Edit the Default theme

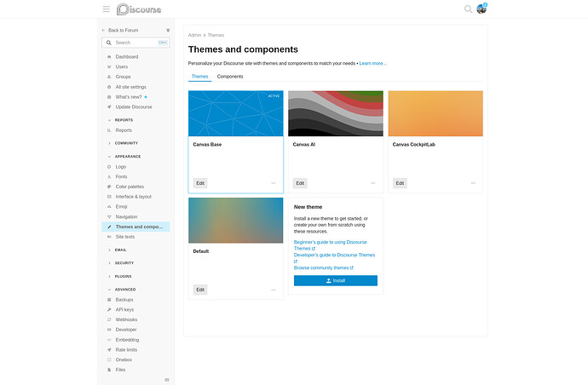coord(200,290)
